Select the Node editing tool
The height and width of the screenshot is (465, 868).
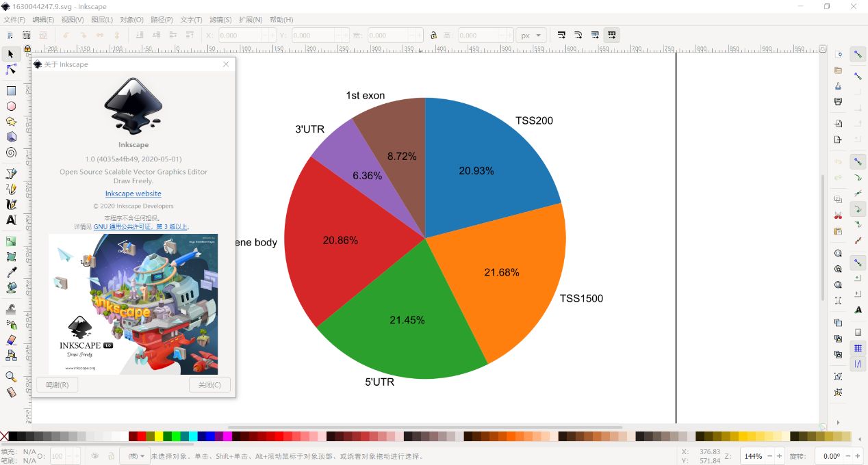(10, 69)
